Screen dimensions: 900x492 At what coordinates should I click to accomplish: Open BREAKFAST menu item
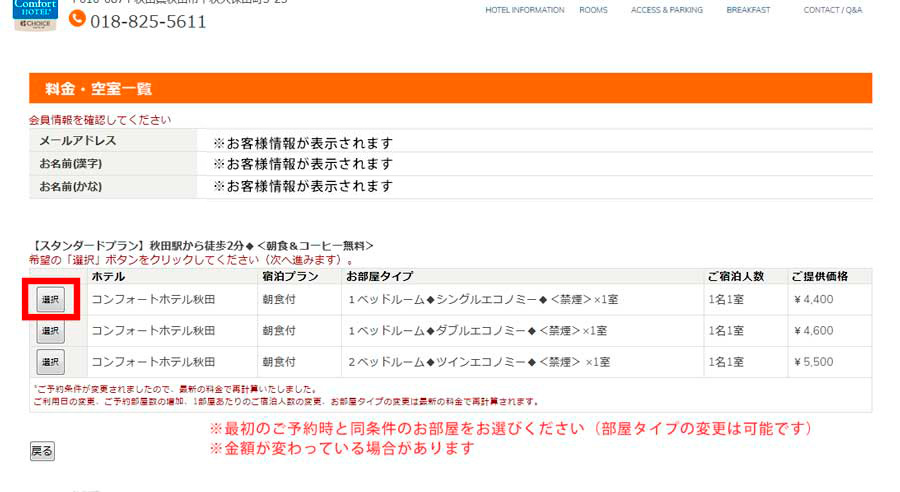[748, 10]
